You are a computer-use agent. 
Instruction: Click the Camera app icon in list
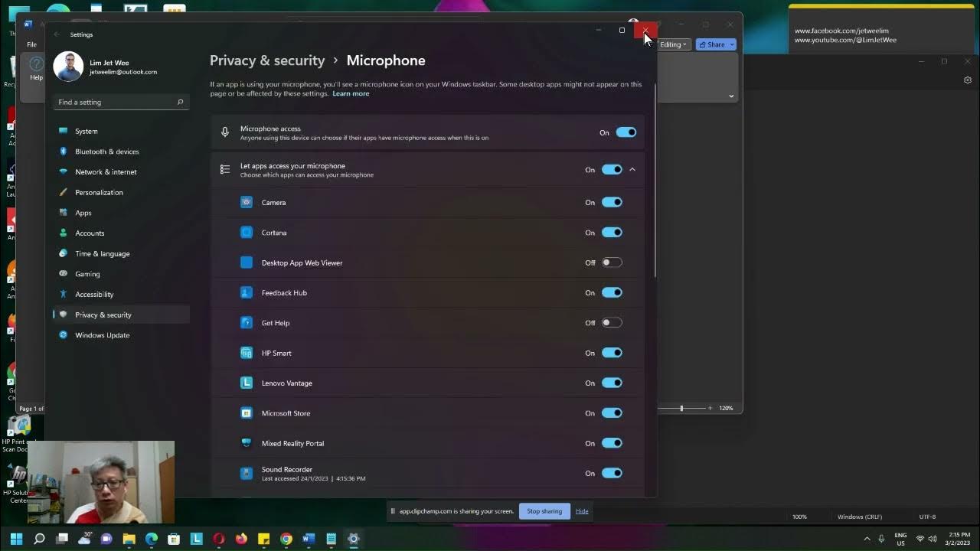[x=247, y=202]
